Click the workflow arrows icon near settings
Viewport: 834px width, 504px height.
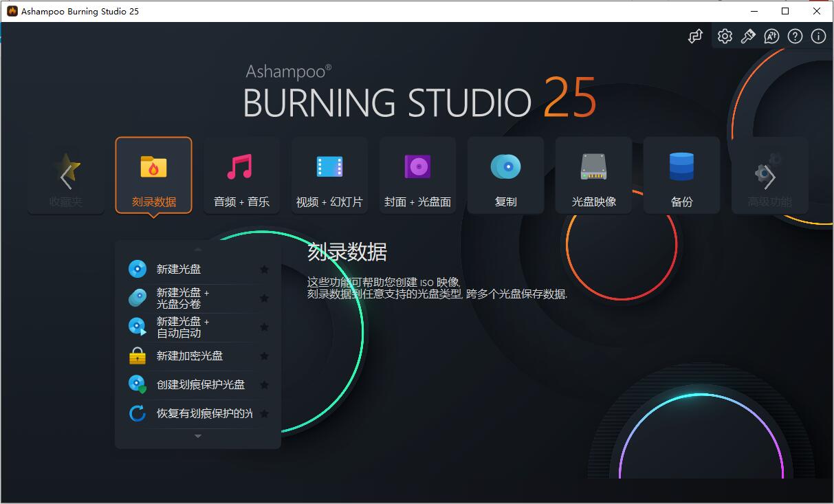(694, 36)
